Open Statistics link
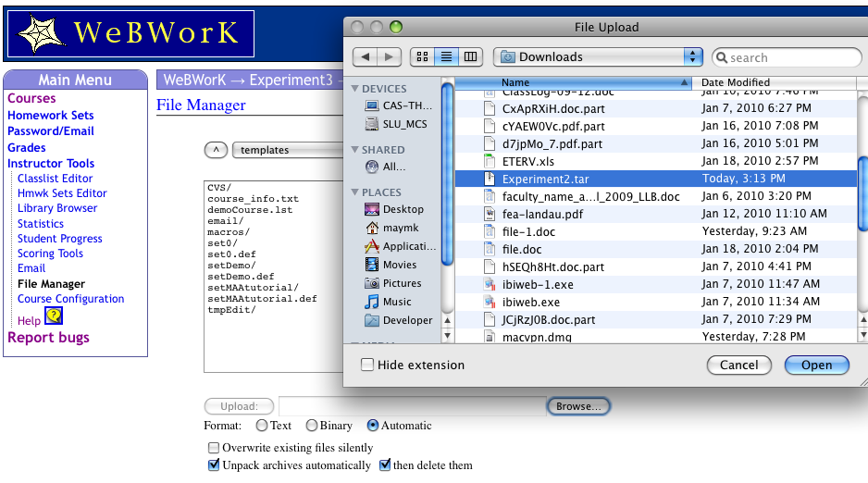Screen dimensions: 868x483 tap(41, 224)
